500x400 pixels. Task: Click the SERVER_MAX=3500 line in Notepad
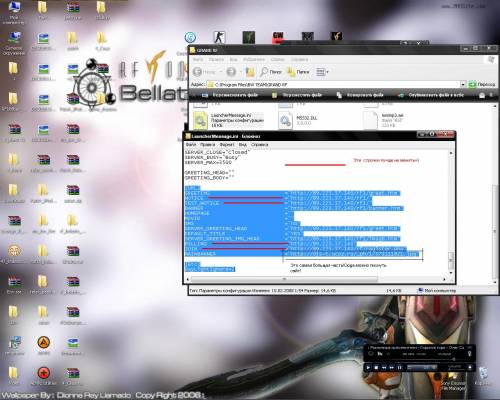208,162
